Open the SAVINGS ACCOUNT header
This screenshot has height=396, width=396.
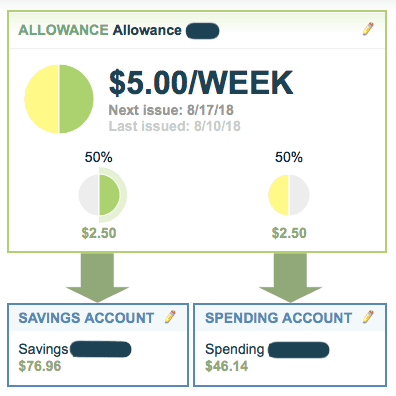click(x=86, y=318)
